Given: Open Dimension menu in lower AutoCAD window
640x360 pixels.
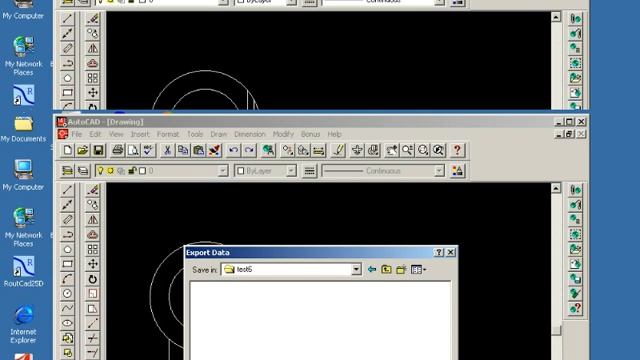Looking at the screenshot, I should tap(250, 134).
